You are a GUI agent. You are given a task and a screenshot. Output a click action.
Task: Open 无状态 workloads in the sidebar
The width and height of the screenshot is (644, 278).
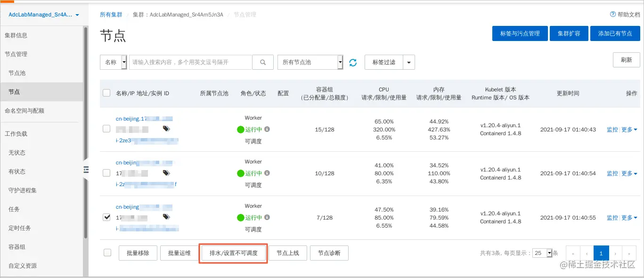[17, 153]
